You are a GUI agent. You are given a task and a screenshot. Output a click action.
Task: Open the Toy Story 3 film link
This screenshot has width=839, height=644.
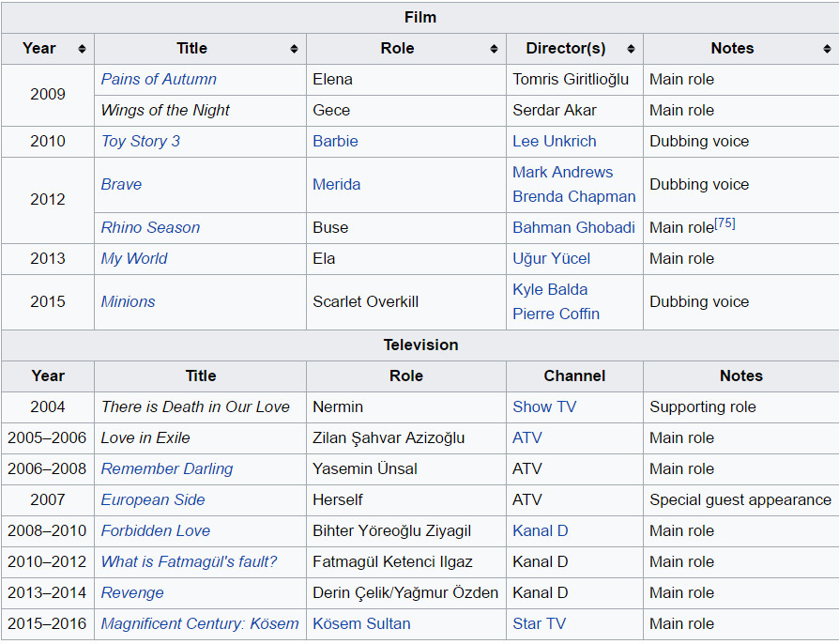coord(141,142)
